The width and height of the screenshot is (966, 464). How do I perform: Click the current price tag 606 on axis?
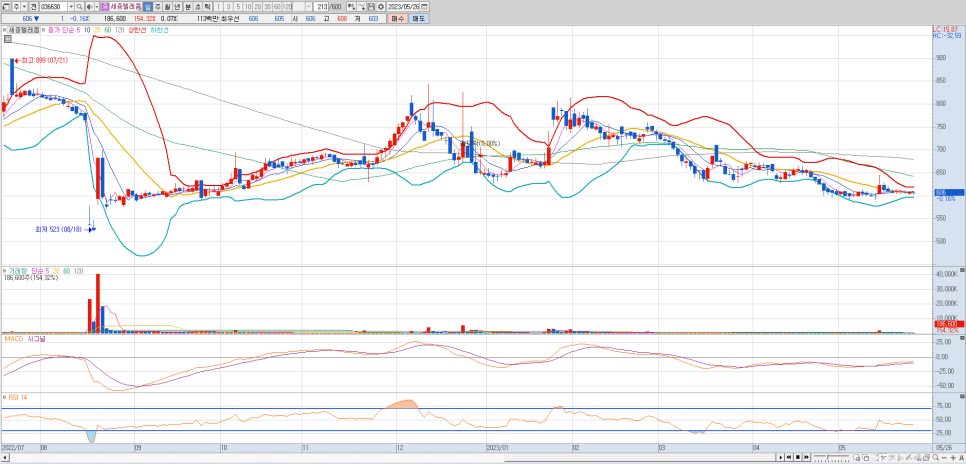click(949, 192)
